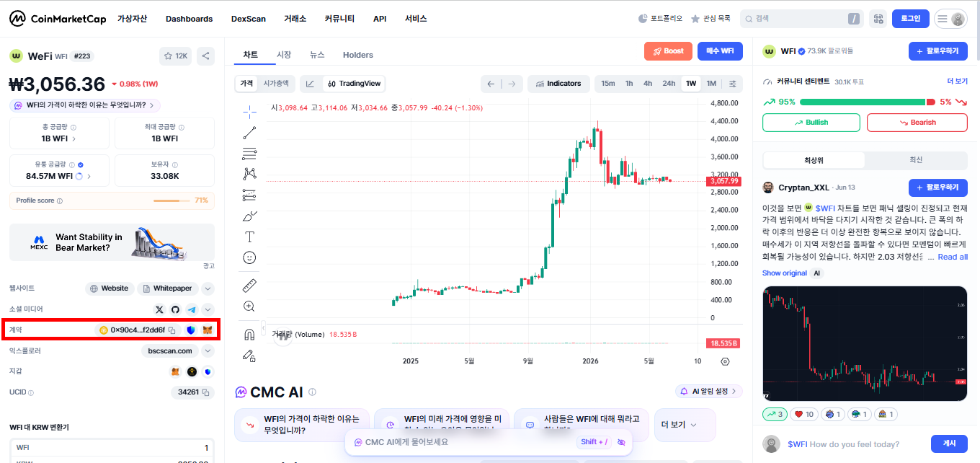
Task: Click the Profile score 71% bar
Action: point(171,200)
